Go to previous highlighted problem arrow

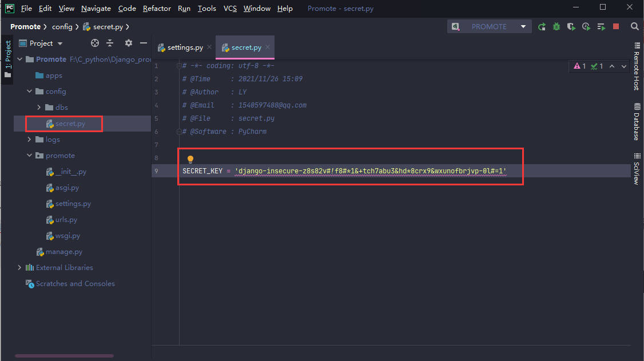[x=612, y=66]
